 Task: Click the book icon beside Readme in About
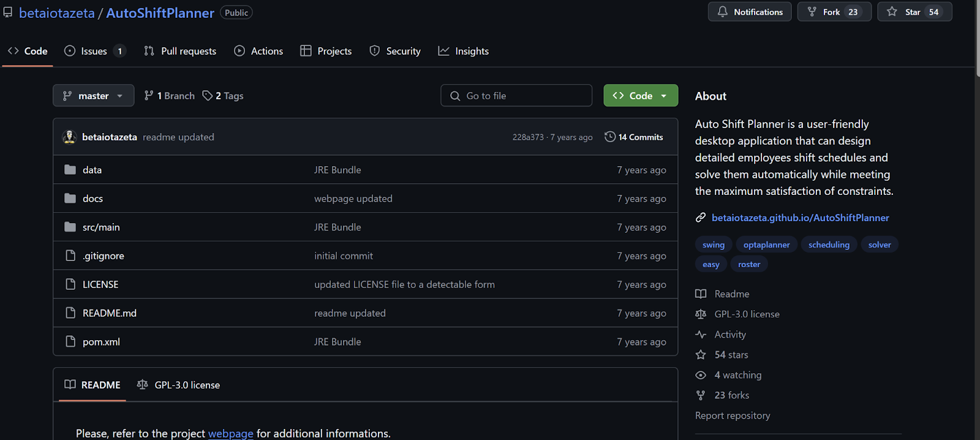(x=701, y=294)
